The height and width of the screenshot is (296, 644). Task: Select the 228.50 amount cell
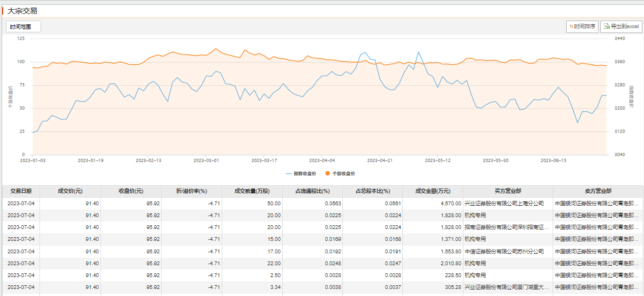point(433,275)
